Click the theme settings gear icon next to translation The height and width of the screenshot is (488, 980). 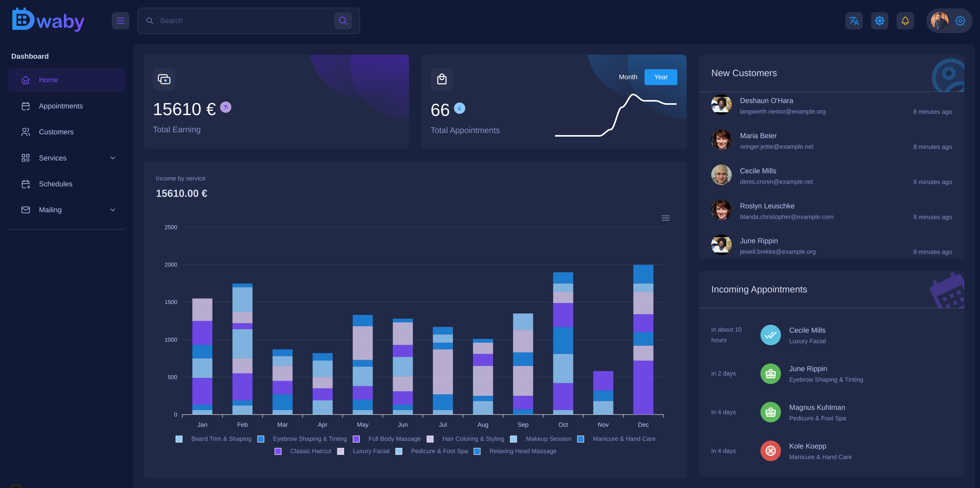tap(879, 21)
